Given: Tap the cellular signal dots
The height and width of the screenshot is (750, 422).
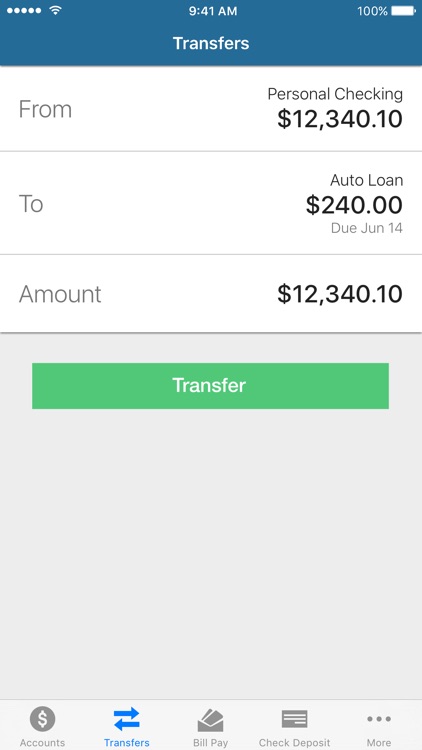Looking at the screenshot, I should 25,11.
